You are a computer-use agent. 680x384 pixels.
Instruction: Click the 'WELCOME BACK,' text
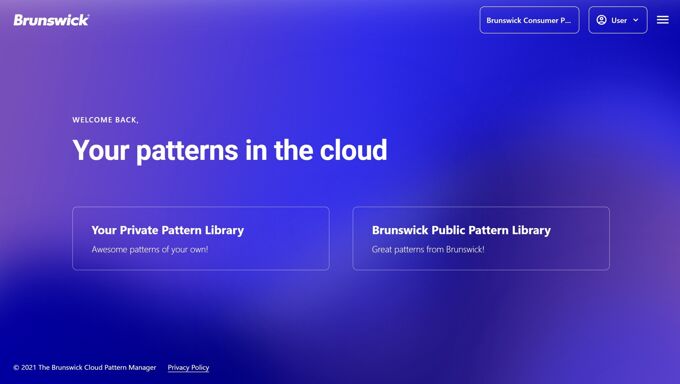[x=105, y=120]
